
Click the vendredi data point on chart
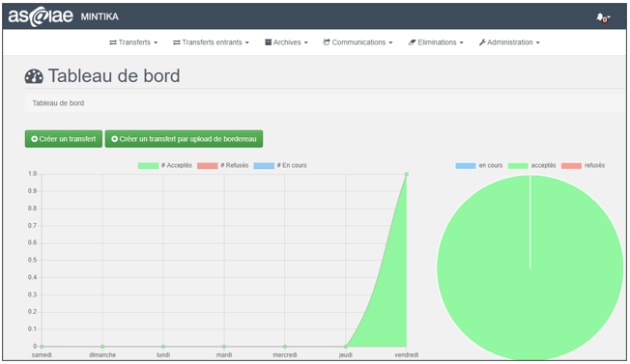click(407, 174)
